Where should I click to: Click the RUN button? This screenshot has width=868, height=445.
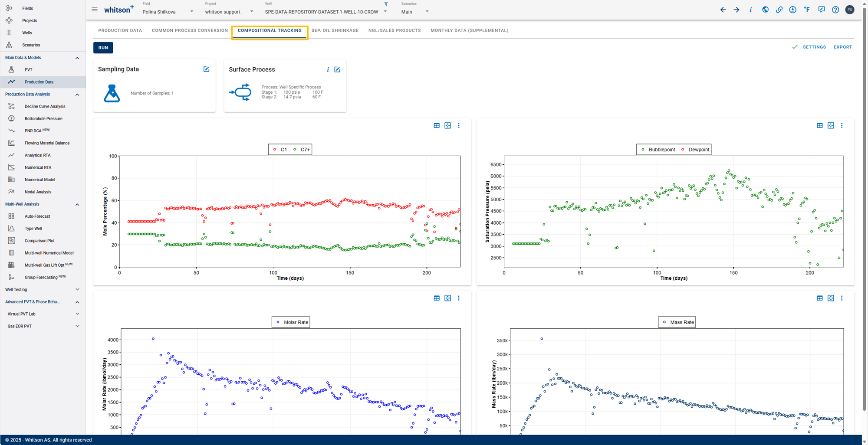tap(103, 48)
